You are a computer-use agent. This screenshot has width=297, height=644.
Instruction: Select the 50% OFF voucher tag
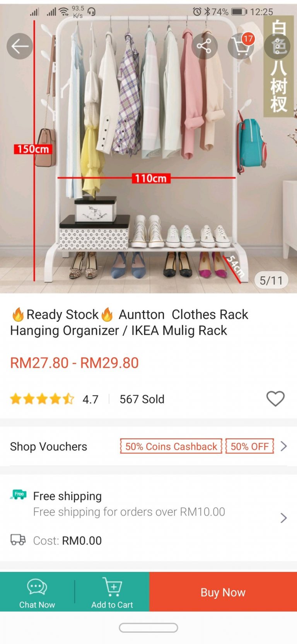[x=250, y=446]
